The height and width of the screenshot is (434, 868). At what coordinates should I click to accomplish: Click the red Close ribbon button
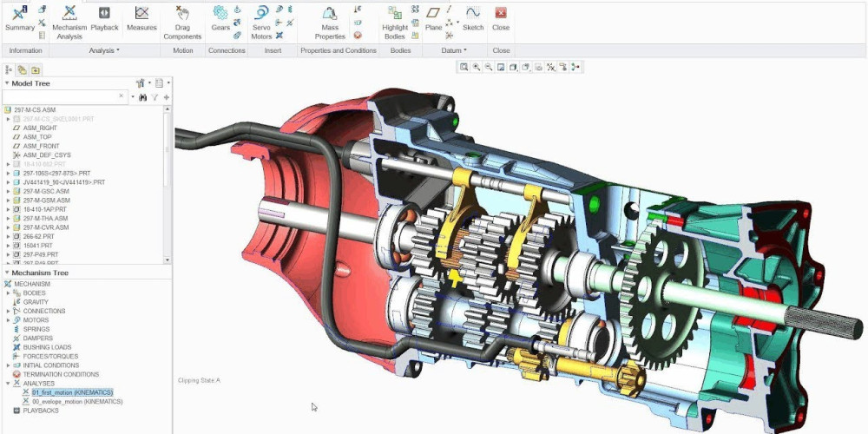501,19
